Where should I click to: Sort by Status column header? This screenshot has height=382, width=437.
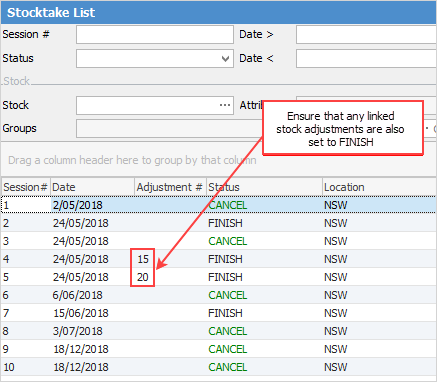click(x=264, y=187)
